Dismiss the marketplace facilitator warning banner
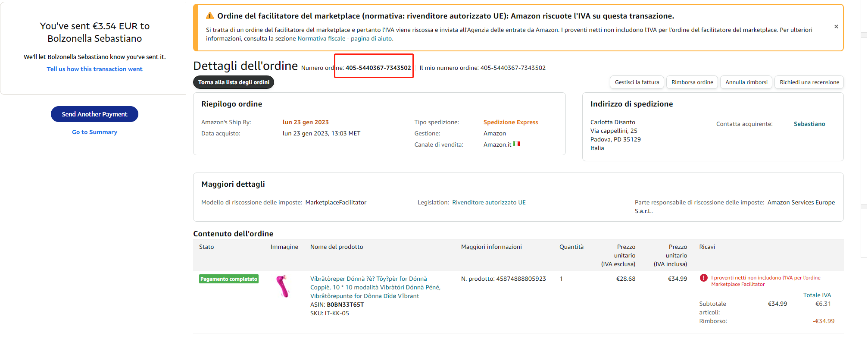Screen dimensions: 868x339 pyautogui.click(x=836, y=27)
